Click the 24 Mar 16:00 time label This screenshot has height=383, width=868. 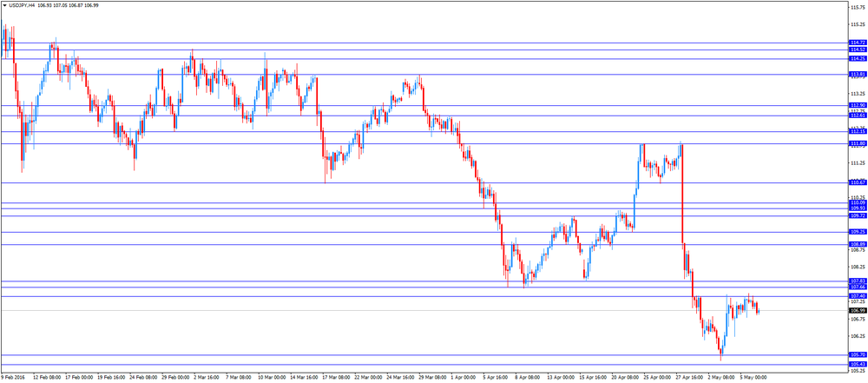click(x=402, y=378)
